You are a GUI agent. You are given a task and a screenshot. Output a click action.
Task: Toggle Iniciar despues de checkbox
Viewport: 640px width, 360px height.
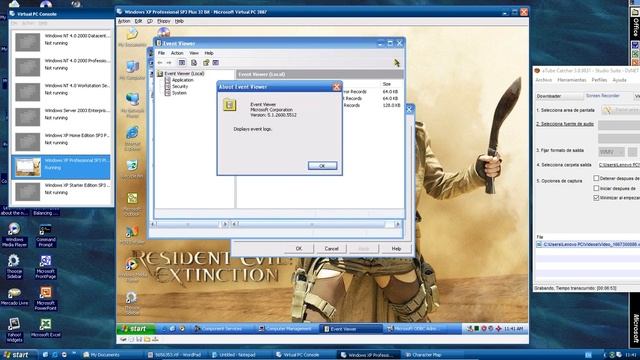[x=596, y=188]
